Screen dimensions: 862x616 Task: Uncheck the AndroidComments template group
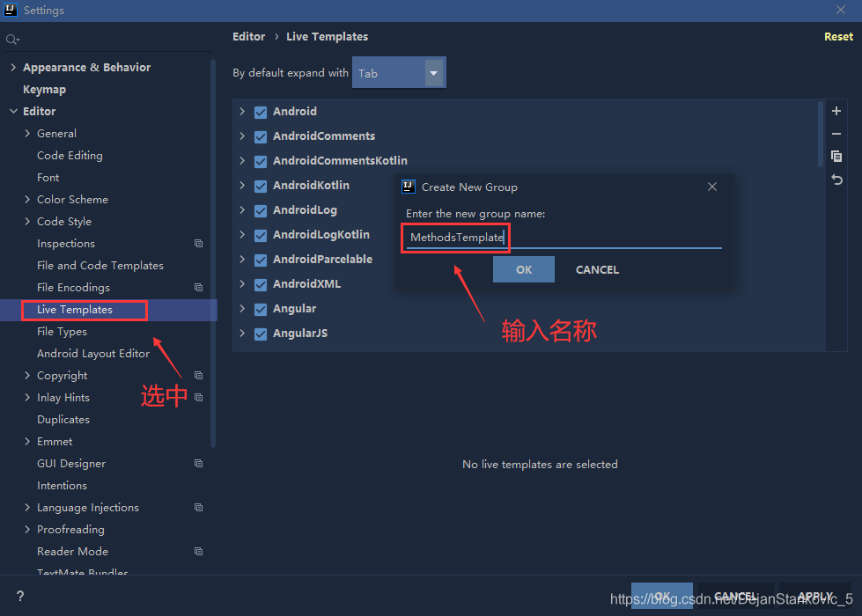(261, 136)
